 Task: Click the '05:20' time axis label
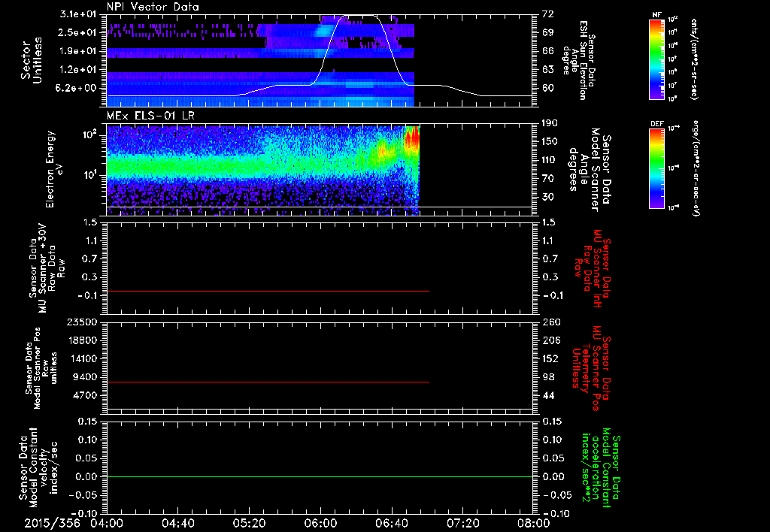pyautogui.click(x=249, y=523)
